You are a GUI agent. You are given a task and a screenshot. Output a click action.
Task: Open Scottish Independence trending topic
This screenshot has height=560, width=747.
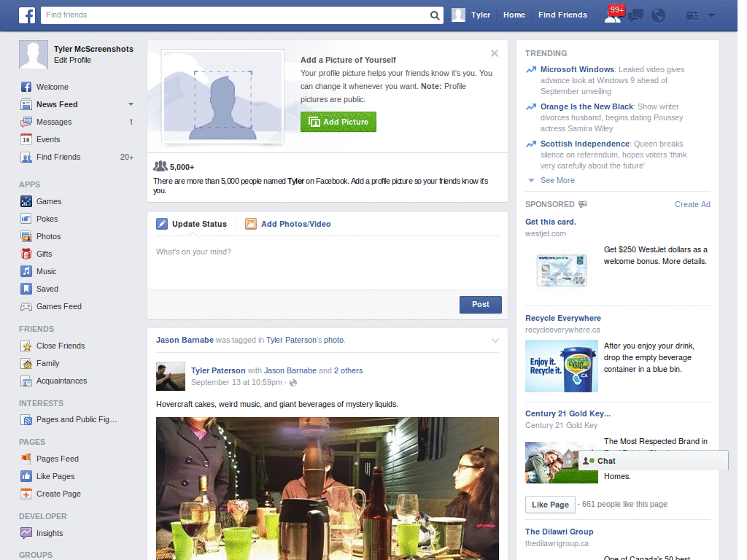click(584, 144)
